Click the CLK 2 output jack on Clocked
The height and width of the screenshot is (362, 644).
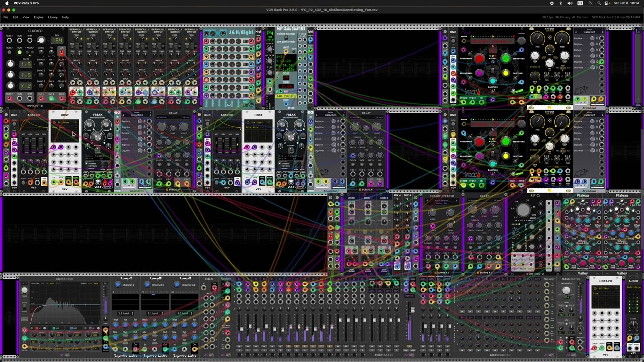tap(52, 99)
